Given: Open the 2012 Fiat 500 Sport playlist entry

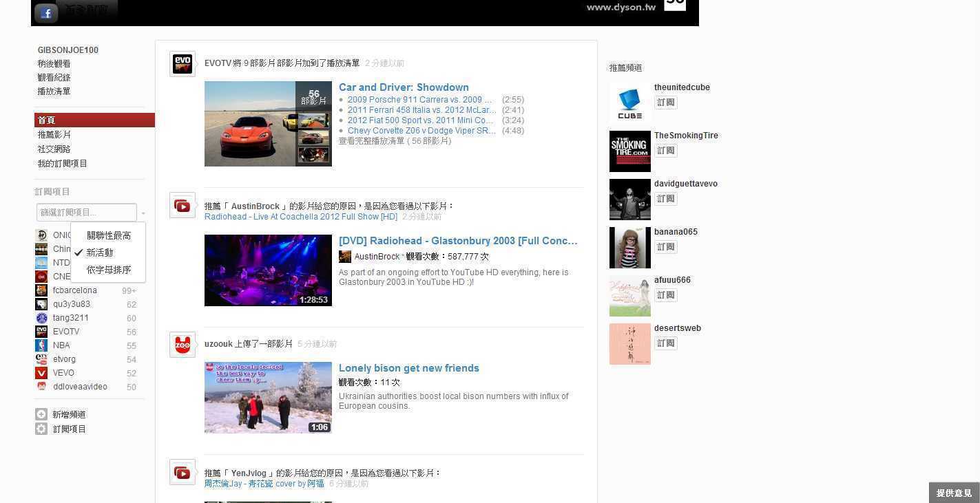Looking at the screenshot, I should tap(420, 120).
